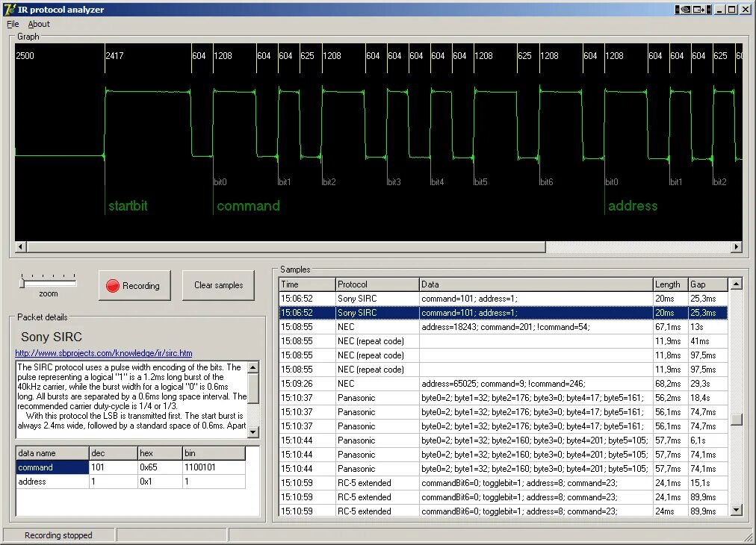This screenshot has height=545, width=756.
Task: Click the samples list scroll down arrow
Action: 736,510
